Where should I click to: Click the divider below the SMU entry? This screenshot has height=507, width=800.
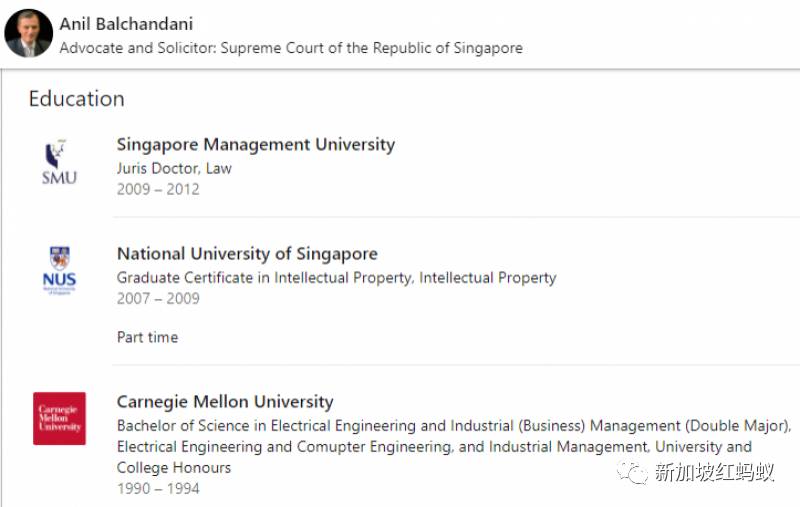tap(456, 217)
